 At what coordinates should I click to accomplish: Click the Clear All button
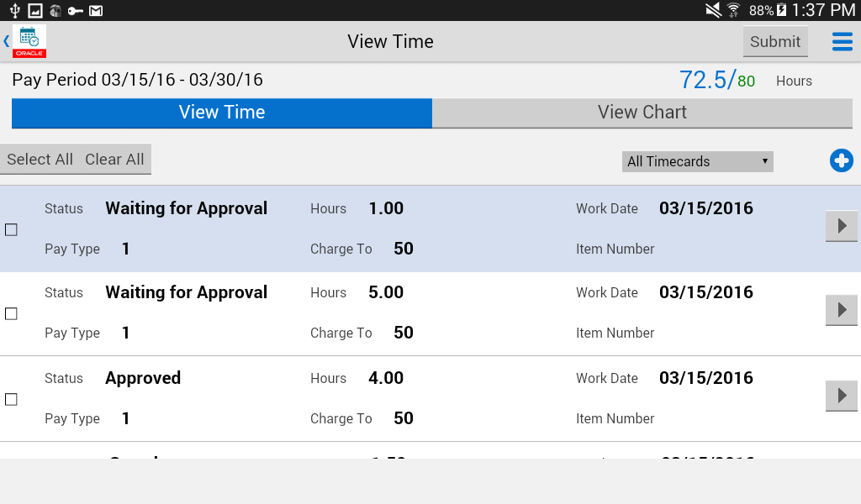point(114,160)
